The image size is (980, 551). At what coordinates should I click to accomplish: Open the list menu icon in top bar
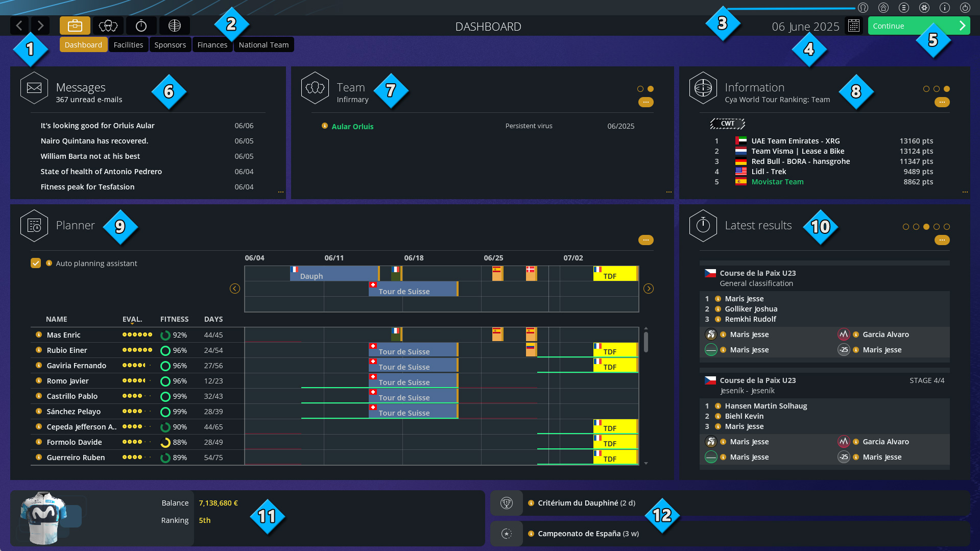(x=904, y=8)
